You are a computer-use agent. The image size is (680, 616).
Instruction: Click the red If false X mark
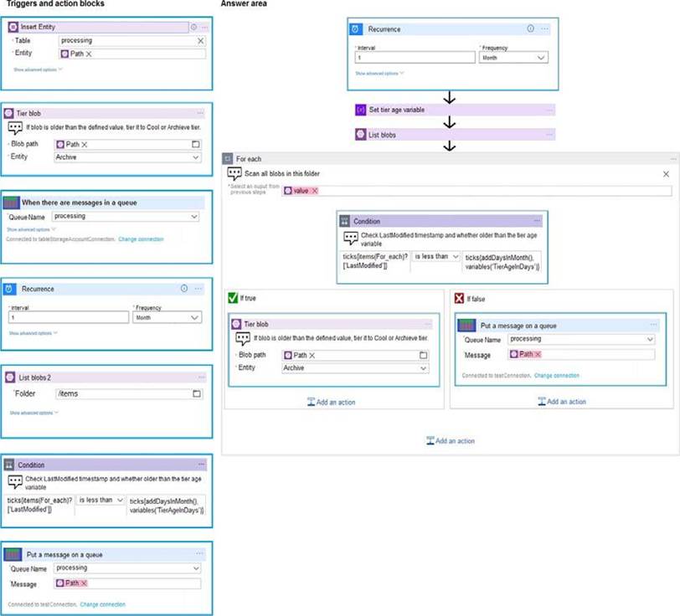click(458, 298)
